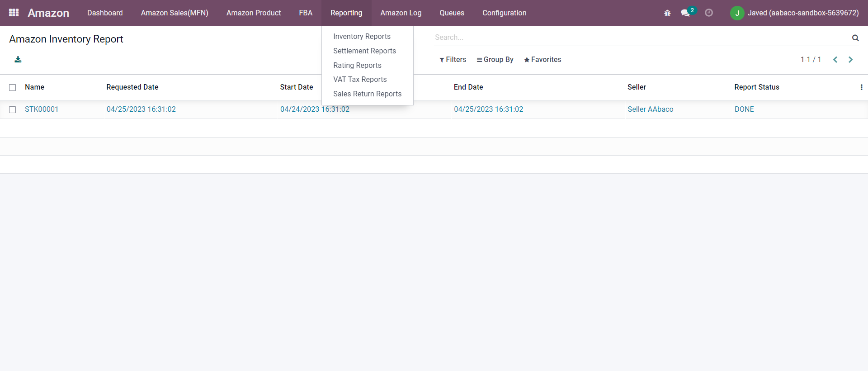Image resolution: width=868 pixels, height=371 pixels.
Task: Select Sales Return Reports menu entry
Action: point(367,94)
